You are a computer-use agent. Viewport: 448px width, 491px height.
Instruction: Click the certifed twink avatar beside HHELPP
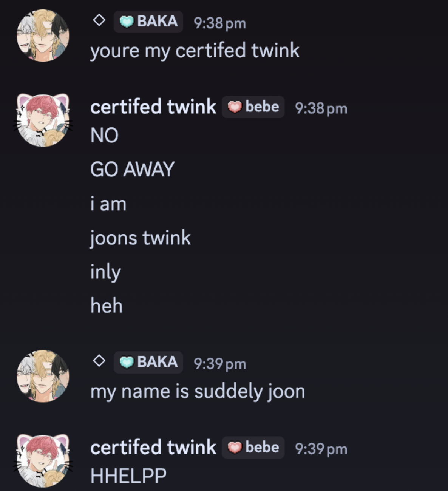pyautogui.click(x=43, y=461)
